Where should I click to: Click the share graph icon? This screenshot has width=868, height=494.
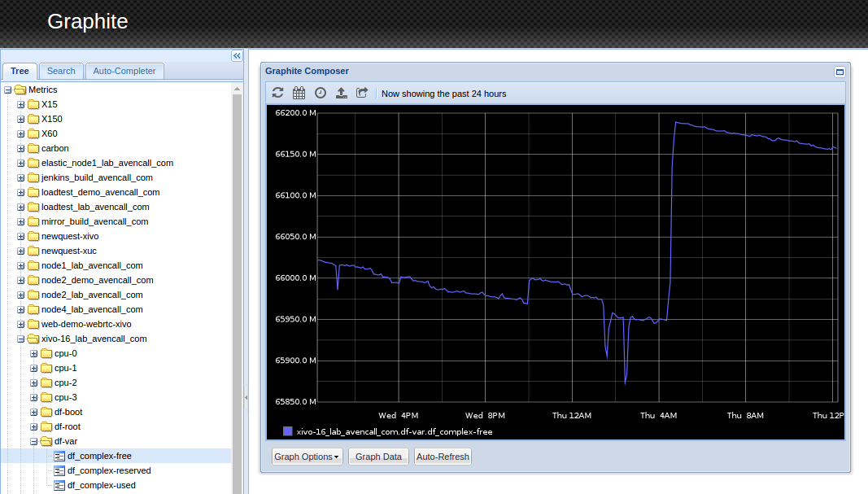363,93
